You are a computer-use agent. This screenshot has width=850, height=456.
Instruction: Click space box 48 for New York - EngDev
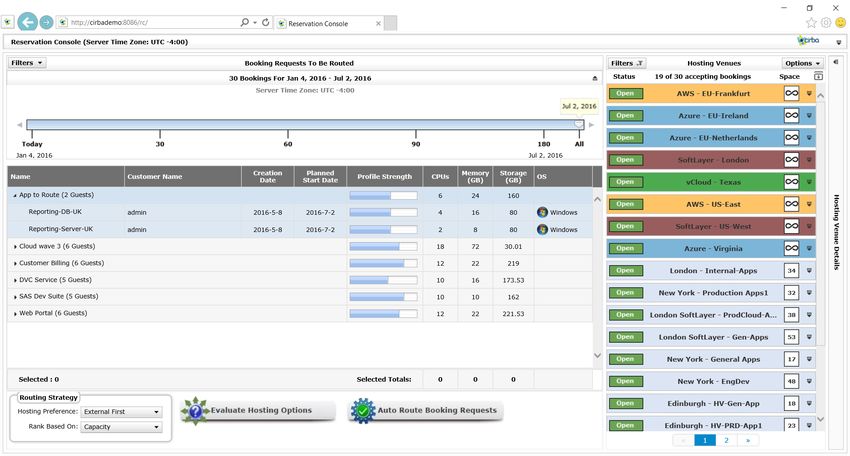791,381
